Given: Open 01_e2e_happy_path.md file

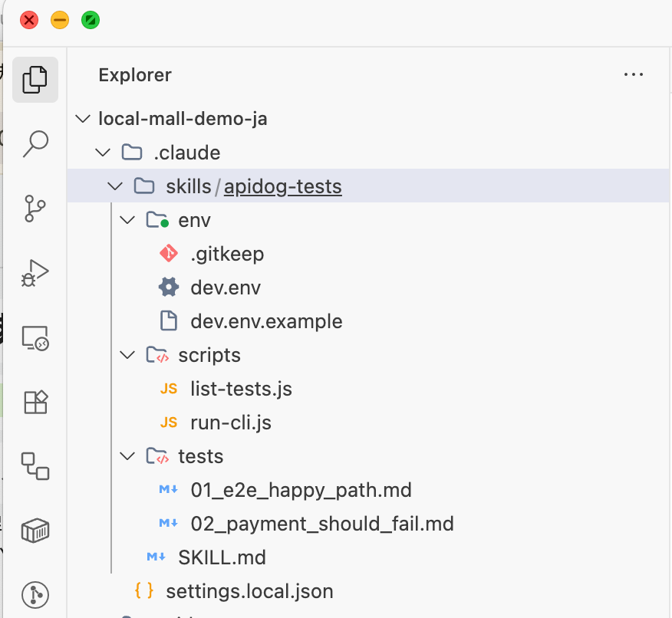Looking at the screenshot, I should tap(301, 490).
